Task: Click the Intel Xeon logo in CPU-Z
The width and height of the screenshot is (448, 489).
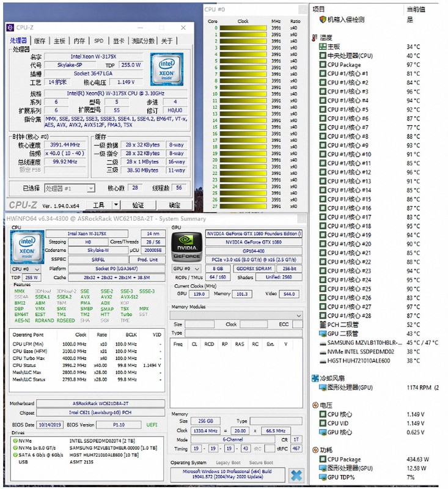Action: [166, 69]
